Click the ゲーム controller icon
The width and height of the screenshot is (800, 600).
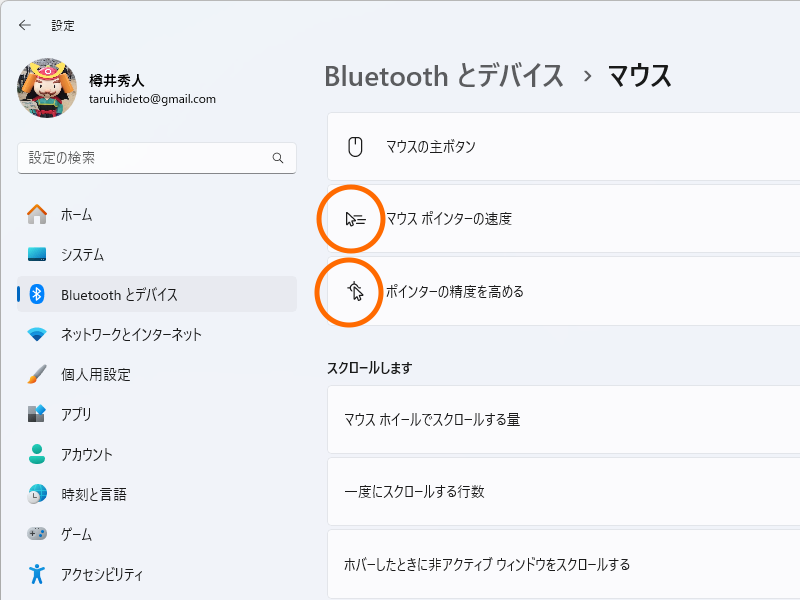click(x=36, y=534)
